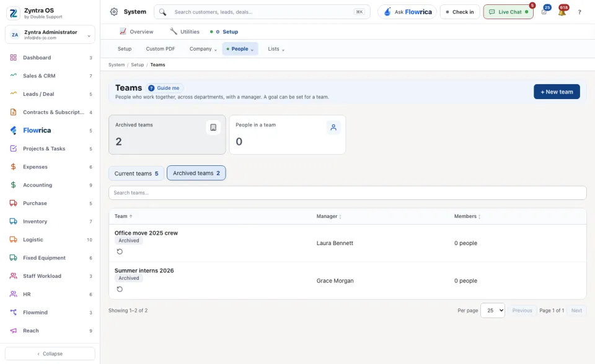Open Dashboard from the sidebar
Viewport: 595px width, 364px height.
click(50, 58)
